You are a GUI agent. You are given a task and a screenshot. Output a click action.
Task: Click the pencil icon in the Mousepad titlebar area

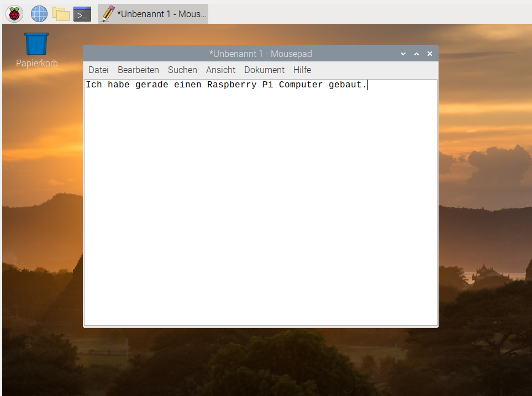coord(107,13)
